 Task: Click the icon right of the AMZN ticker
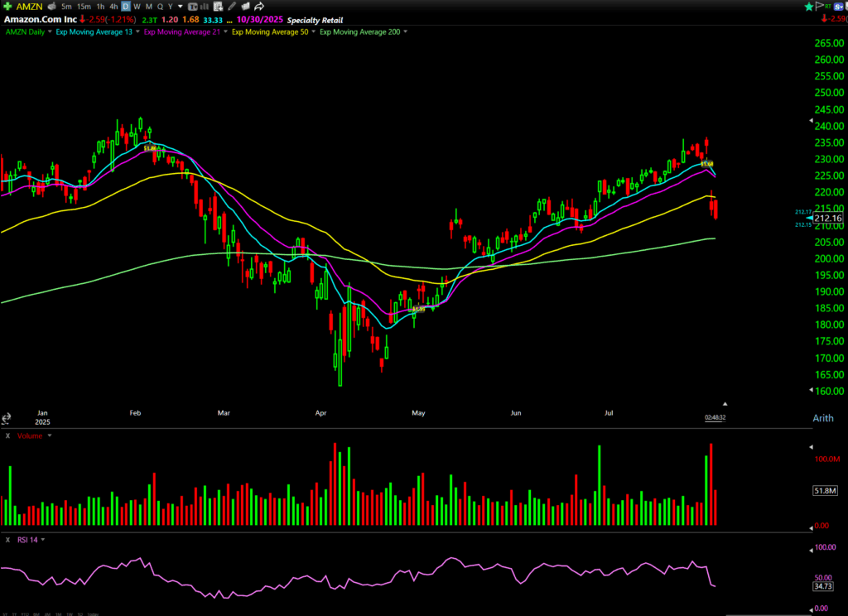pos(51,7)
